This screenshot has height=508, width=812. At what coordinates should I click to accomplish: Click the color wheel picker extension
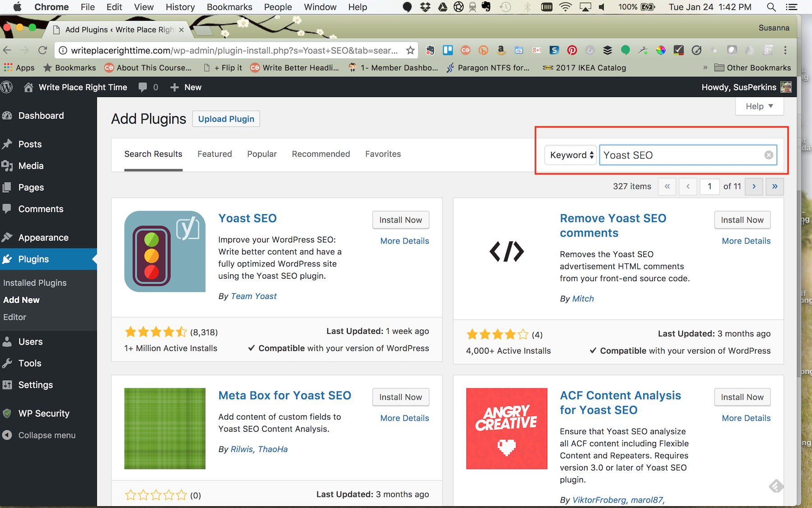pos(661,50)
